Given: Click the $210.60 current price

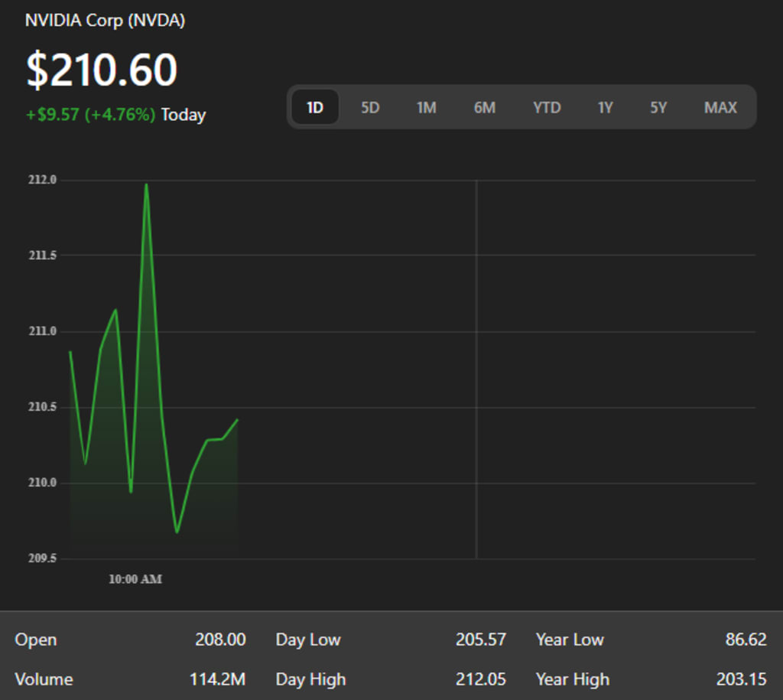Looking at the screenshot, I should (102, 70).
